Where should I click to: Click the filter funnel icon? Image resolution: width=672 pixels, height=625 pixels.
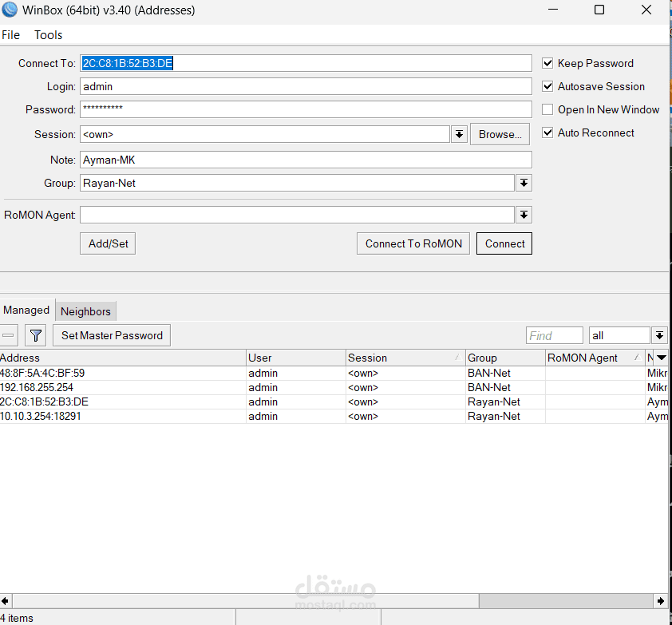tap(36, 335)
